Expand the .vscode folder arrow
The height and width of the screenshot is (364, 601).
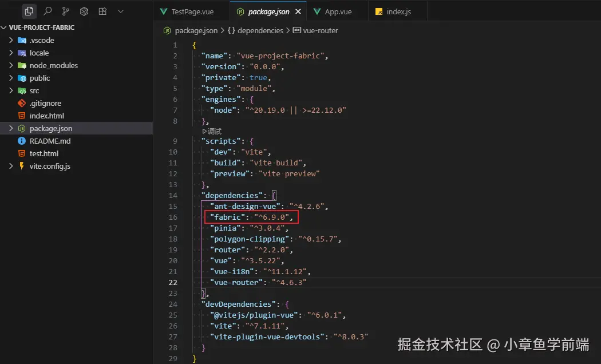click(11, 40)
